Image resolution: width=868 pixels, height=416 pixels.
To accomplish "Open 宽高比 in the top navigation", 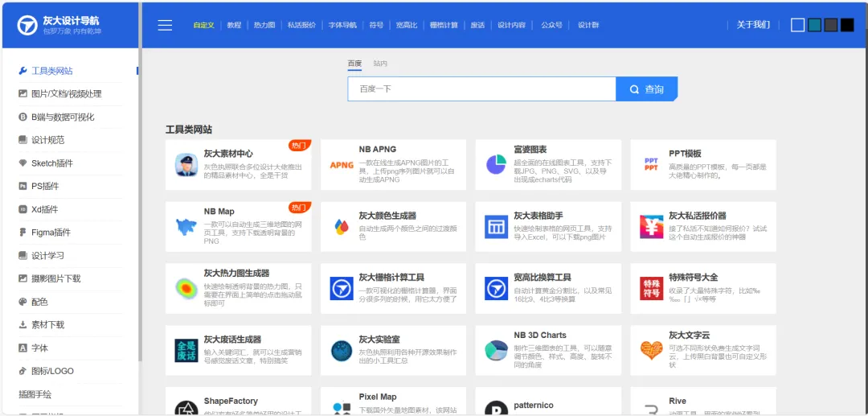I will point(407,25).
